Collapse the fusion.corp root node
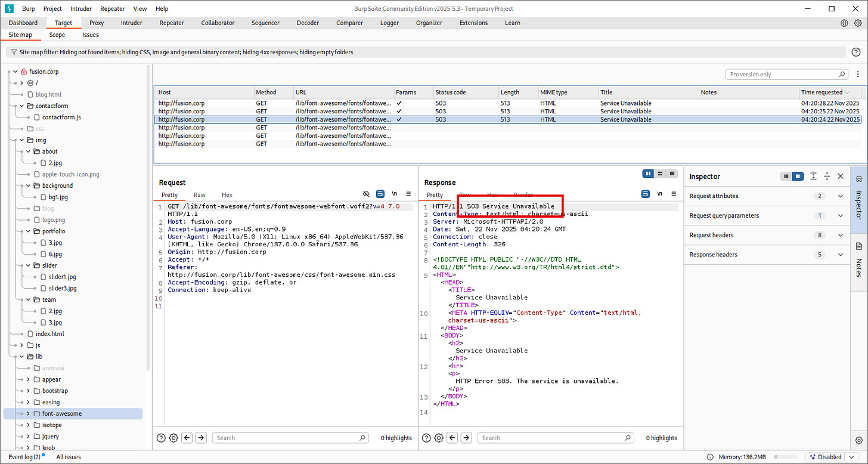The width and height of the screenshot is (868, 464). pos(14,72)
